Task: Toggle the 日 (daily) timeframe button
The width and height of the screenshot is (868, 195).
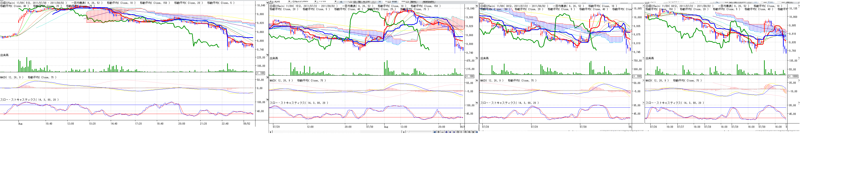Action: tap(355, 1)
